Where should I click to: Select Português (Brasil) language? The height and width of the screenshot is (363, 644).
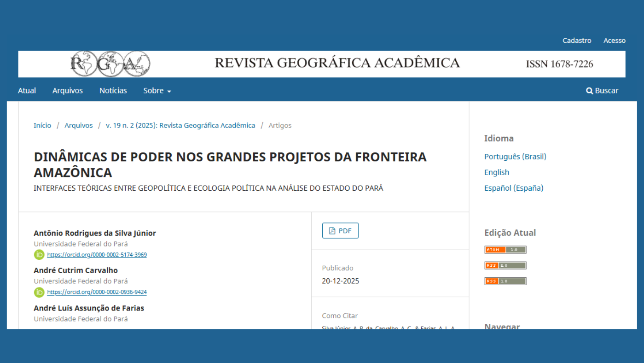click(515, 157)
